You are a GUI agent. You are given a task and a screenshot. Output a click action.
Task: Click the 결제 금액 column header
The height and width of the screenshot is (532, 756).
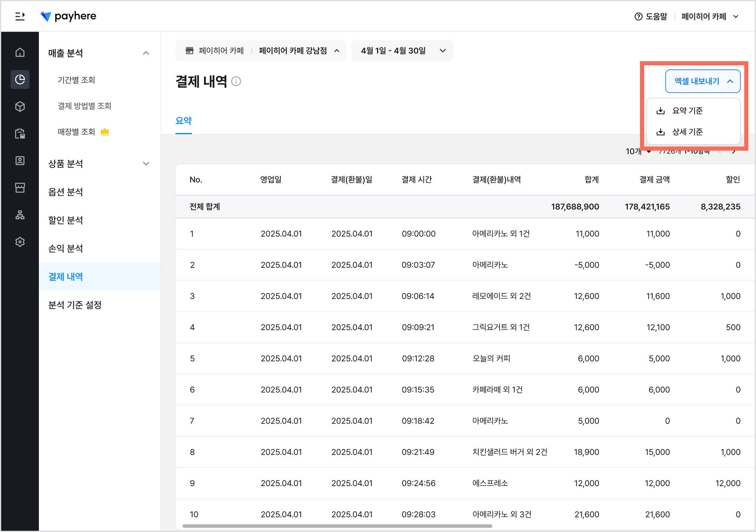pyautogui.click(x=654, y=180)
